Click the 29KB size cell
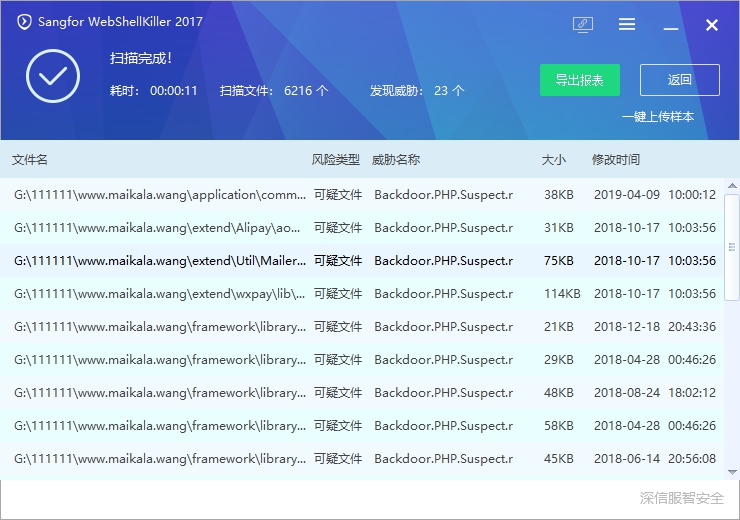The height and width of the screenshot is (520, 740). 559,360
